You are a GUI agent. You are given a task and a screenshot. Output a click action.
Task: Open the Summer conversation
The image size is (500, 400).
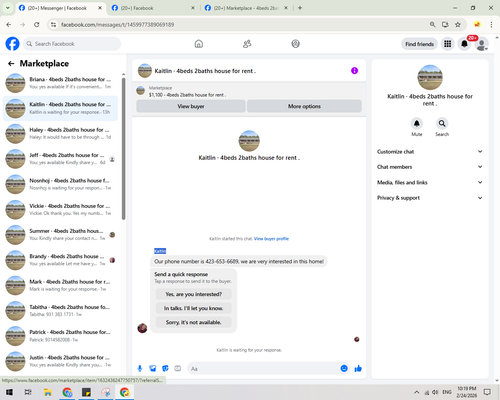(x=60, y=235)
